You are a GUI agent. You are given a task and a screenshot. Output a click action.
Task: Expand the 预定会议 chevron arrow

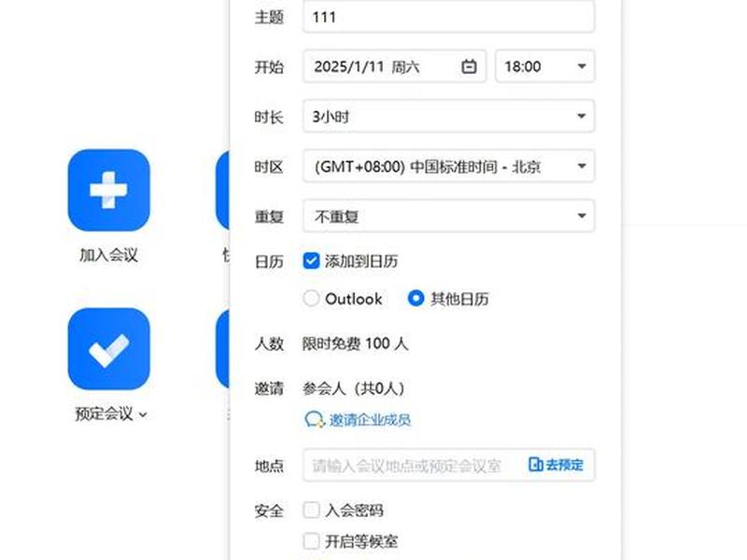point(143,414)
